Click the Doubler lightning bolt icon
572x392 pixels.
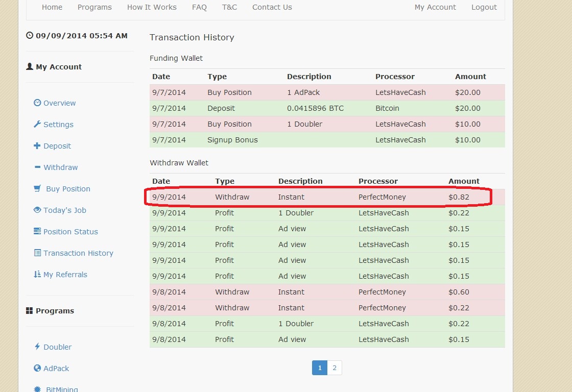pos(37,347)
